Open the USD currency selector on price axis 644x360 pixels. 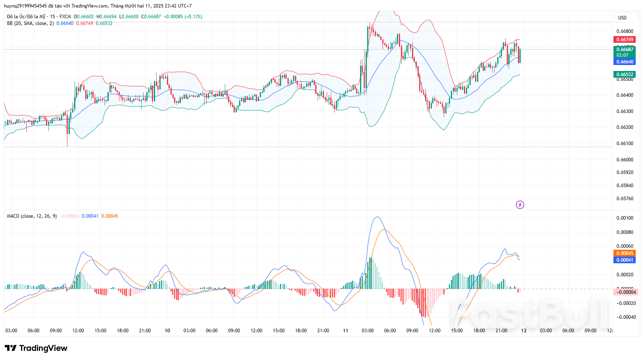pos(626,17)
